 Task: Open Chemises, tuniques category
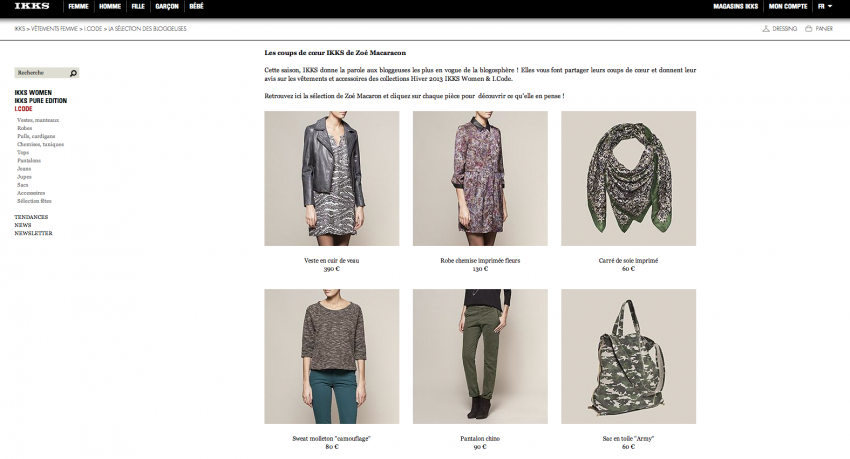coord(40,145)
